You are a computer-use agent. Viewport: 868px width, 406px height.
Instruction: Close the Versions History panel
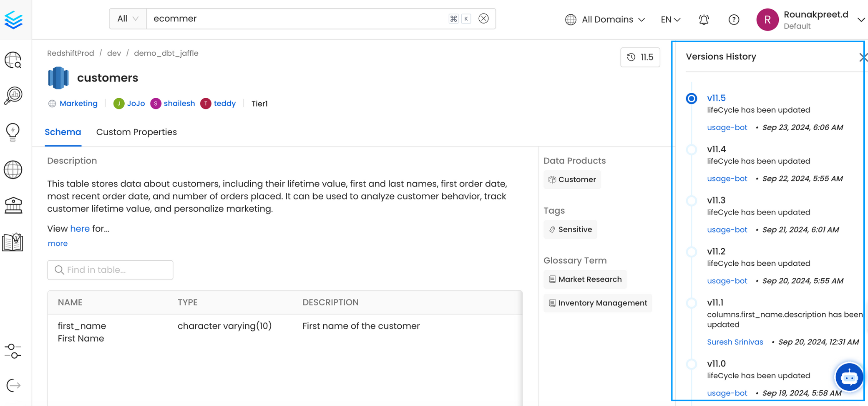pyautogui.click(x=863, y=57)
